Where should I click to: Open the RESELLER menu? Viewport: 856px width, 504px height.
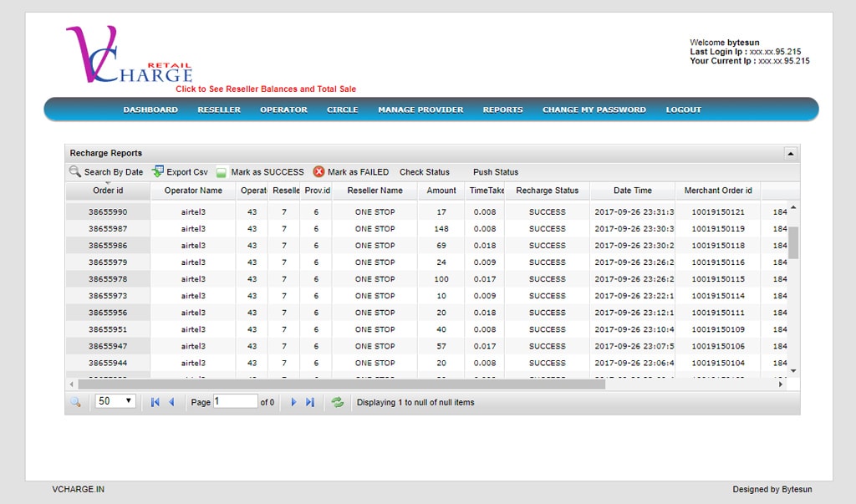pos(219,109)
